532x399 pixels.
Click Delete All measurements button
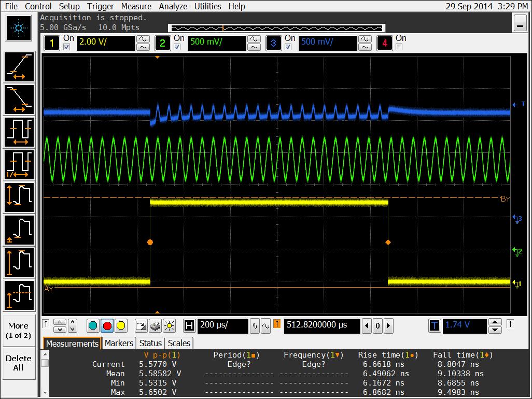tap(18, 363)
